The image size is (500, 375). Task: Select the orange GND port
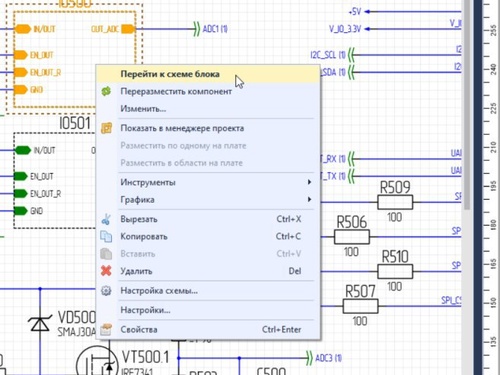click(x=21, y=89)
